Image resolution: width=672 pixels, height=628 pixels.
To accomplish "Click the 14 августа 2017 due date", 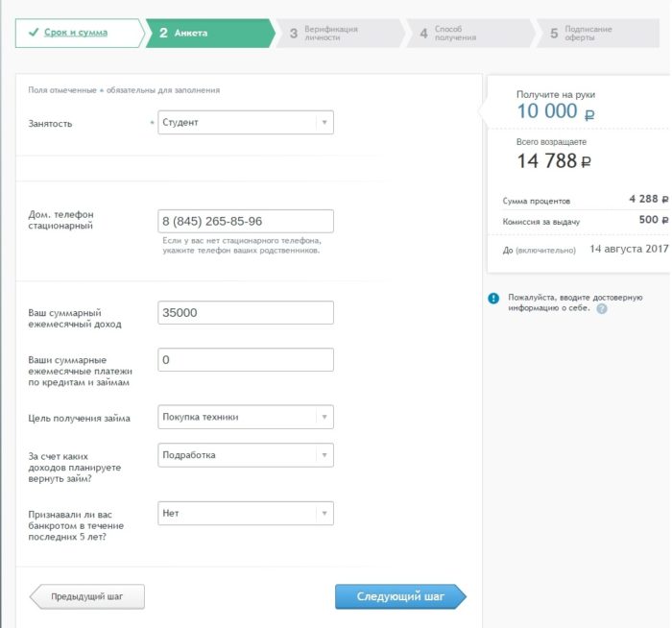I will point(628,249).
